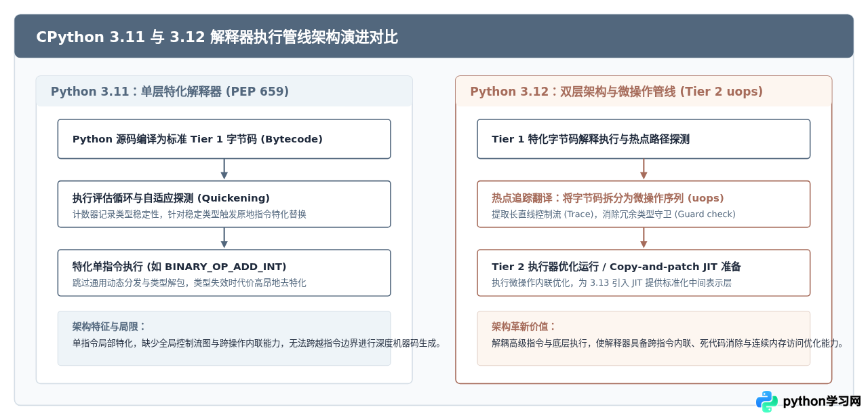This screenshot has height=420, width=868.
Task: Click the main title about CPython 3.11 and 3.12
Action: pyautogui.click(x=217, y=37)
